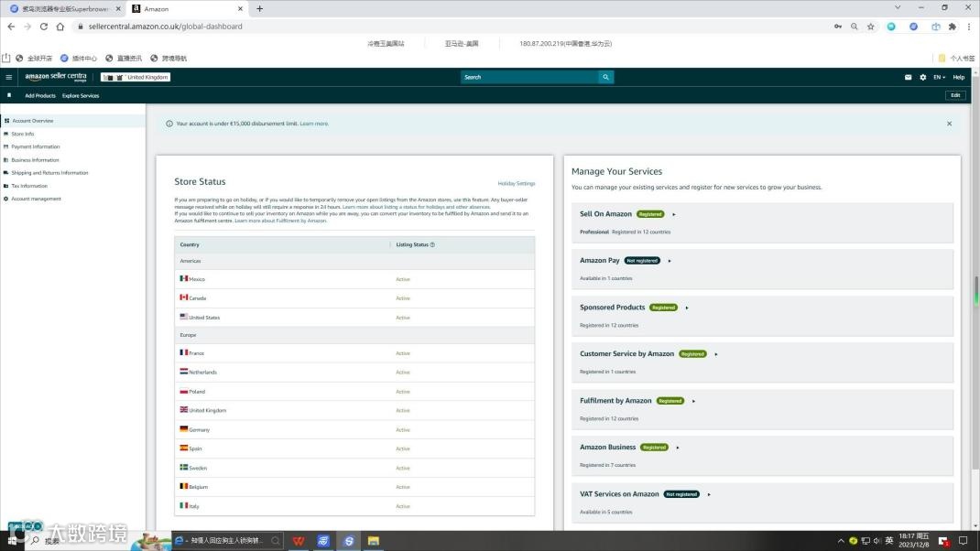Open the browser home page
Screen dimensions: 980x551
point(60,27)
